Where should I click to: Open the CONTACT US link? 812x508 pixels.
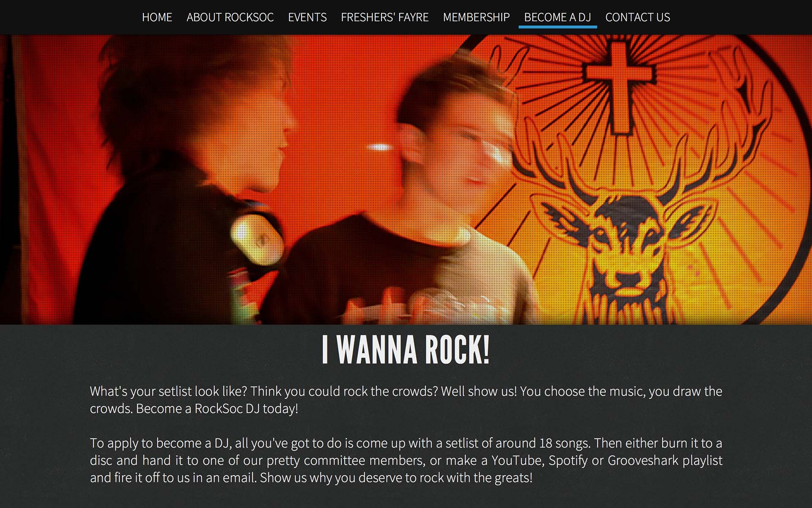click(x=638, y=17)
